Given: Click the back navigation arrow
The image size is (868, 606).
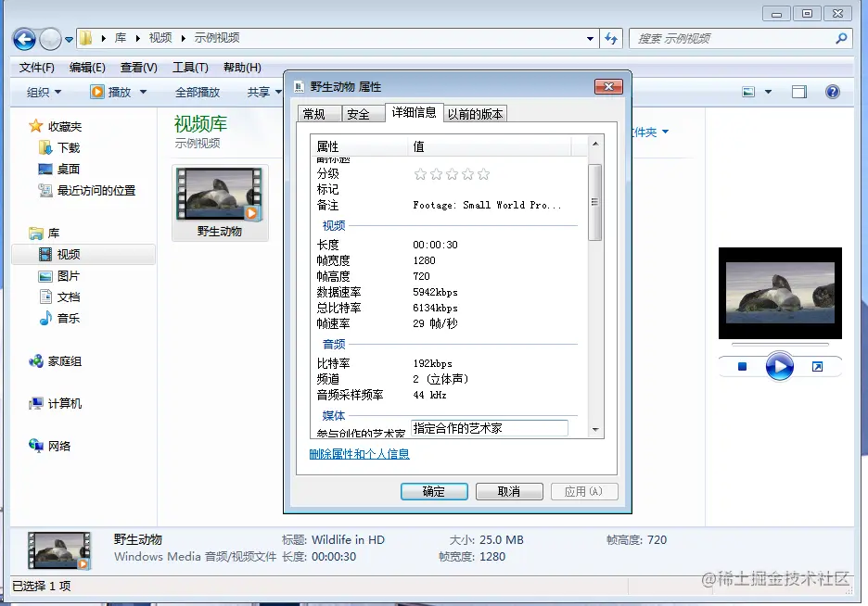Looking at the screenshot, I should [x=22, y=39].
